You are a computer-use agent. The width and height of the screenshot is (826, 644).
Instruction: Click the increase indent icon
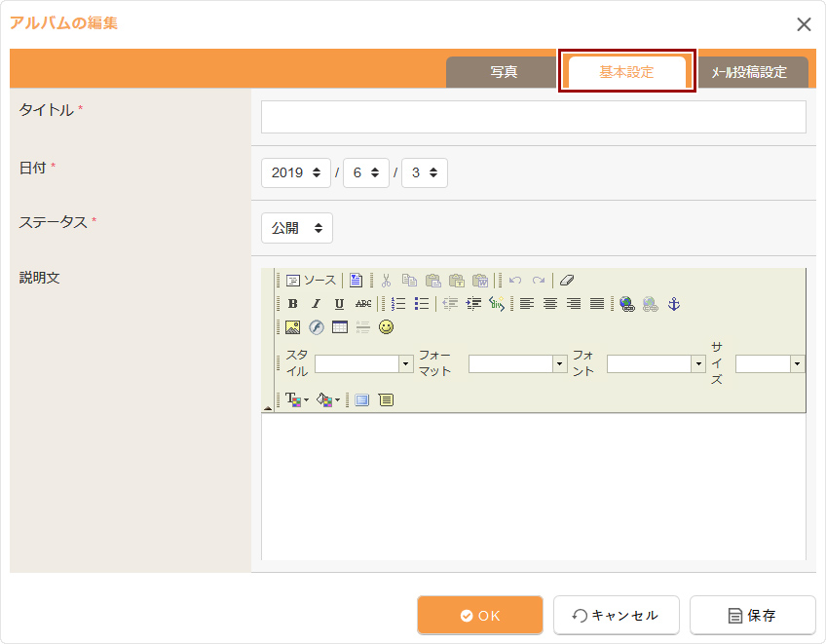coord(473,304)
